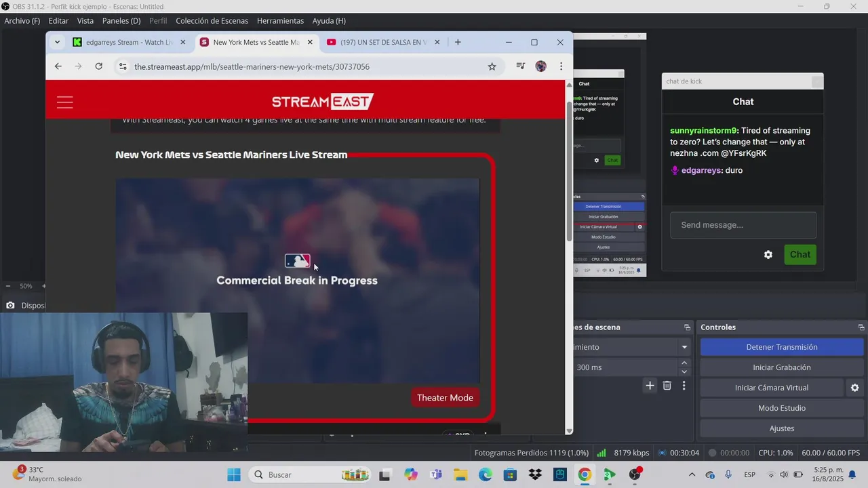Open OBS Studio taskbar icon
Image resolution: width=868 pixels, height=488 pixels.
pyautogui.click(x=635, y=474)
